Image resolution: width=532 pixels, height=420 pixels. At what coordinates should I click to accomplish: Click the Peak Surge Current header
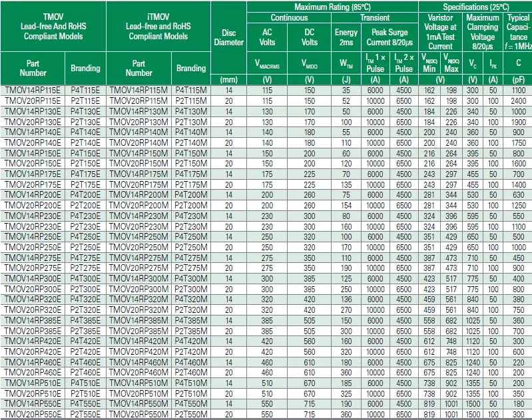(x=390, y=37)
